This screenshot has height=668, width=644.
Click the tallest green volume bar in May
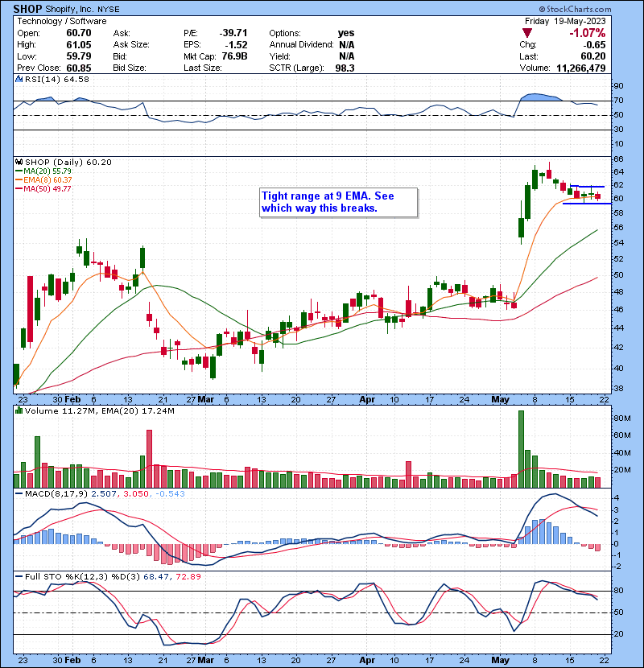click(x=521, y=449)
